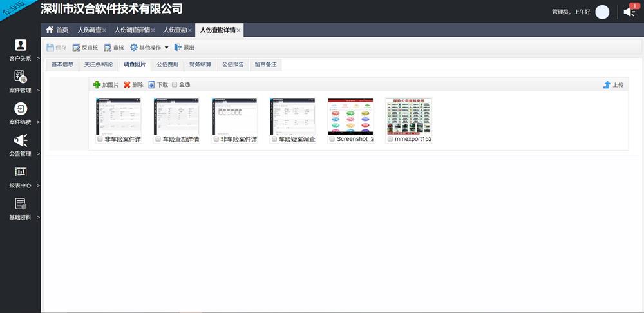The width and height of the screenshot is (644, 313).
Task: Check the box for Screenshot_ image
Action: 332,139
